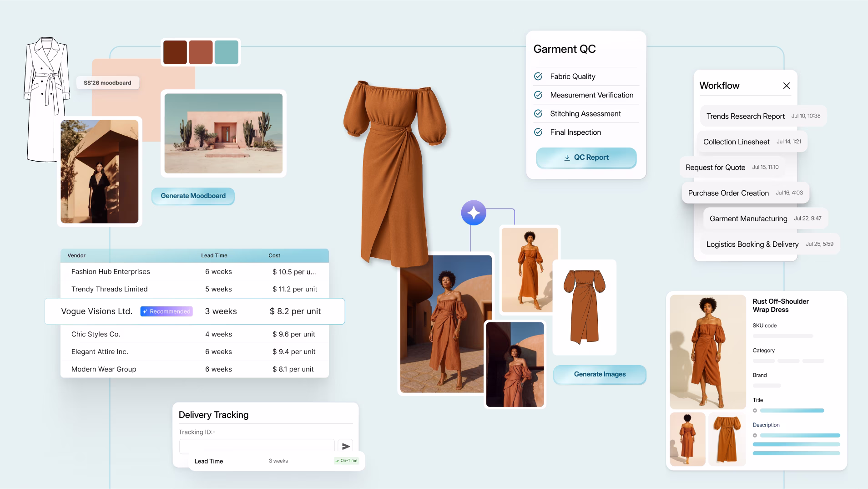Toggle the Final Inspection check
This screenshot has width=868, height=489.
538,132
